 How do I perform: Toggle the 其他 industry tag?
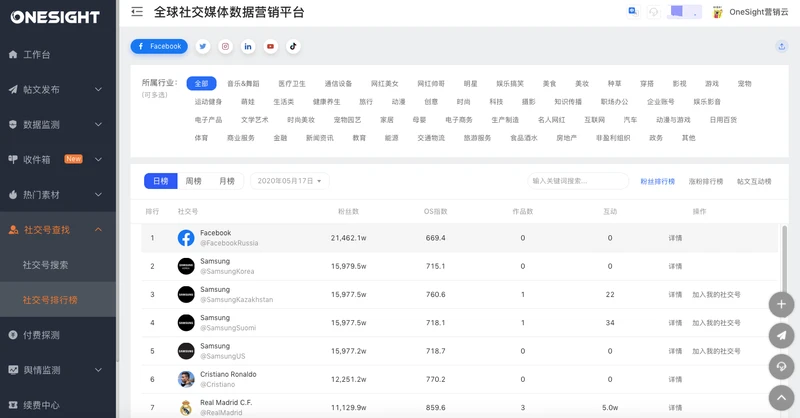pyautogui.click(x=688, y=138)
